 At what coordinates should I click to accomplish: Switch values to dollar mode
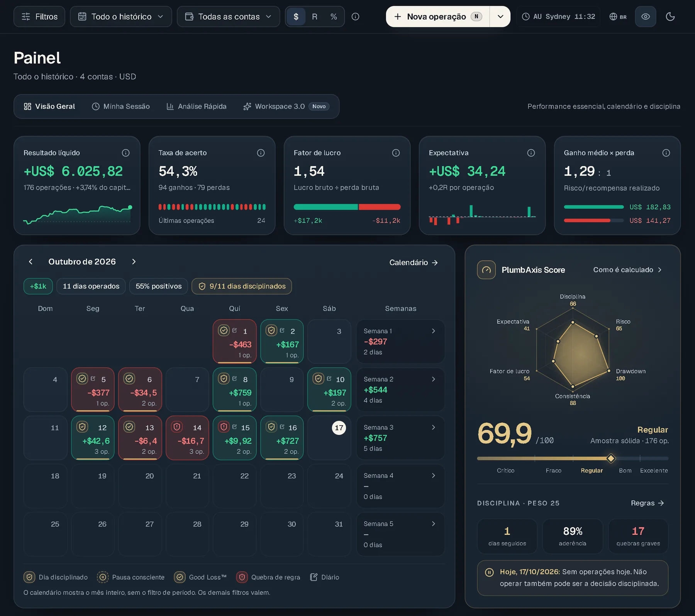296,17
